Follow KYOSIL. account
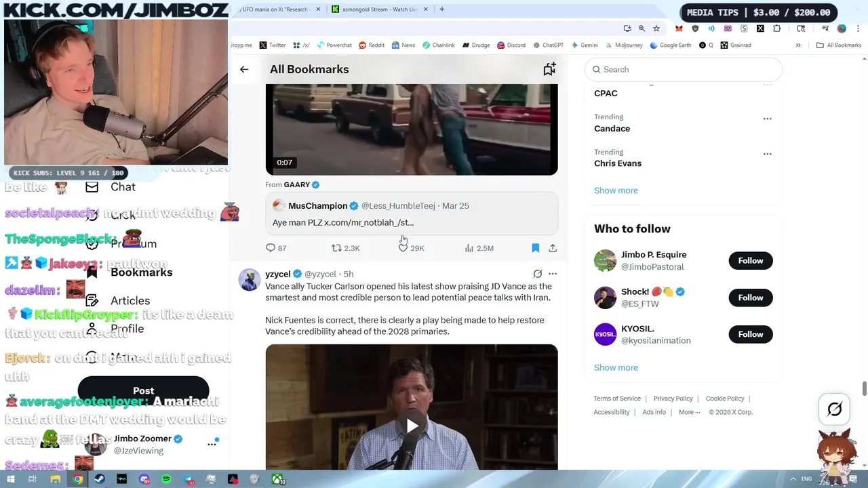The height and width of the screenshot is (488, 868). (x=751, y=334)
